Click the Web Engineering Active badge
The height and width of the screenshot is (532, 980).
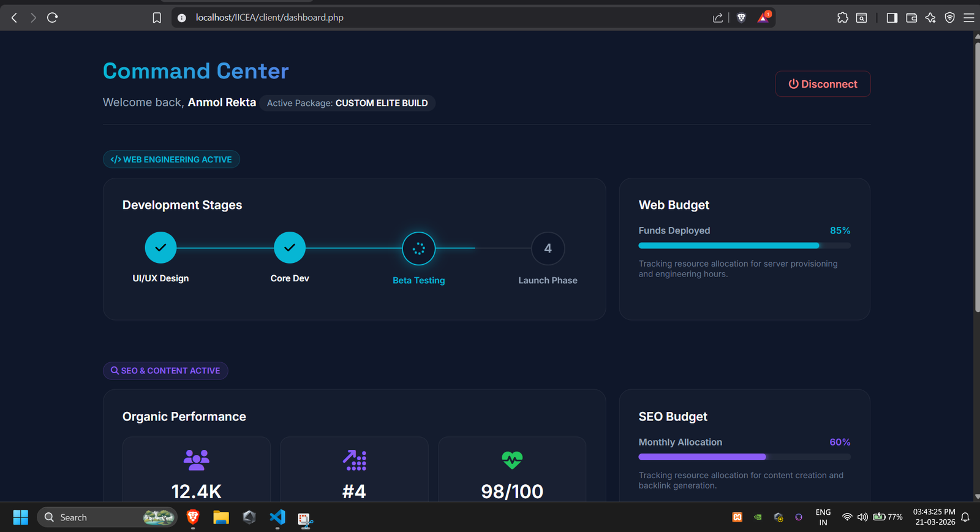[x=171, y=159]
